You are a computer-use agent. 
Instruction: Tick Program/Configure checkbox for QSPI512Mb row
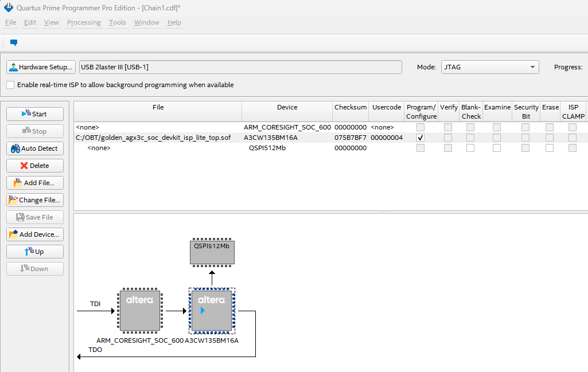pyautogui.click(x=421, y=148)
